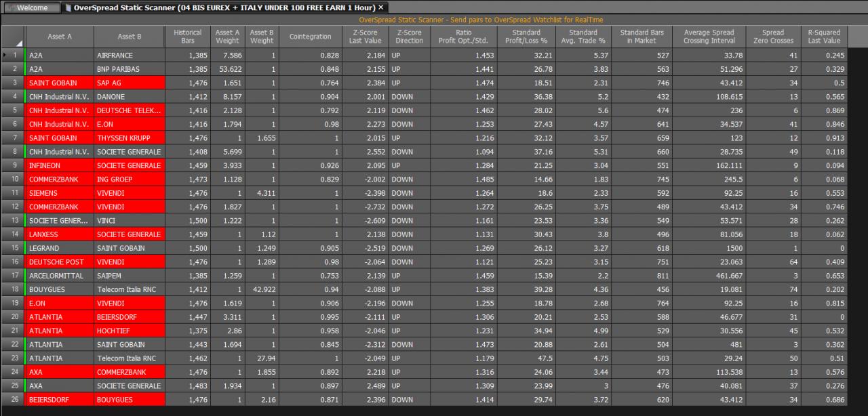Click the ARCELORMITTAL asset cell
Image resolution: width=868 pixels, height=416 pixels.
(60, 276)
